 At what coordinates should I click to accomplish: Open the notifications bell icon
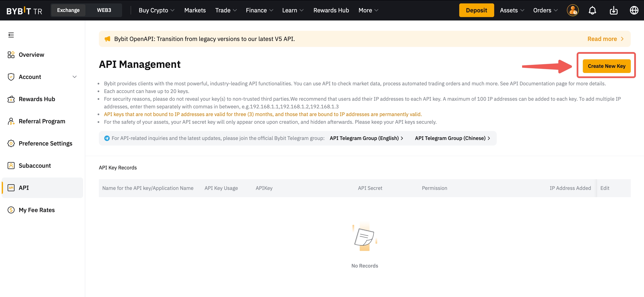pos(592,10)
